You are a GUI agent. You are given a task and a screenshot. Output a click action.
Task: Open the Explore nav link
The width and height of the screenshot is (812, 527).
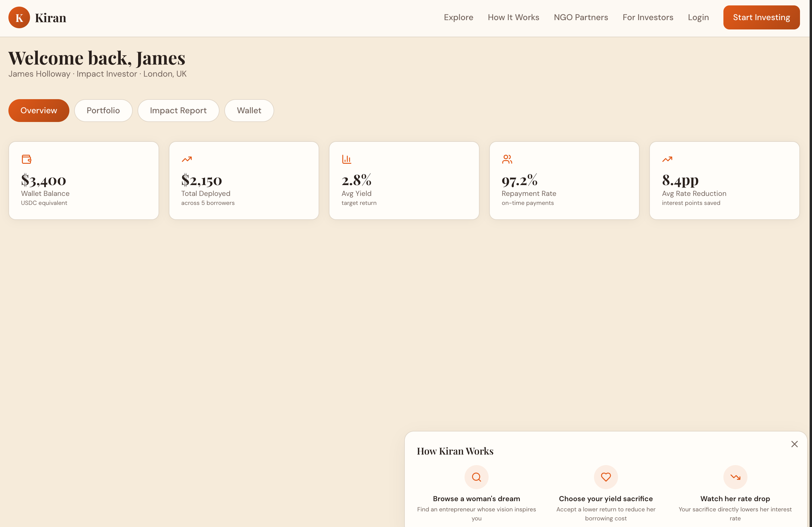(x=458, y=17)
